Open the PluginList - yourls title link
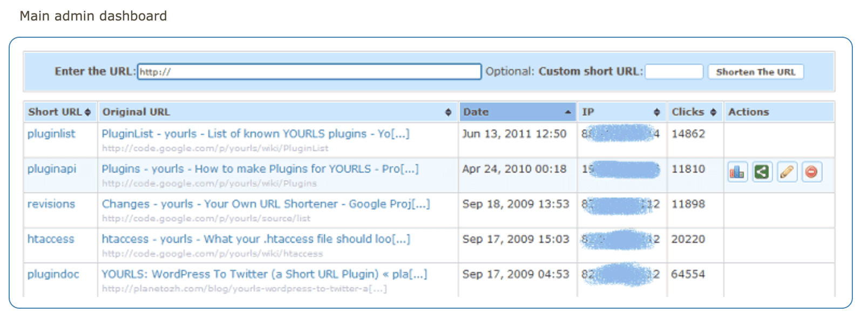Image resolution: width=868 pixels, height=326 pixels. [x=255, y=134]
